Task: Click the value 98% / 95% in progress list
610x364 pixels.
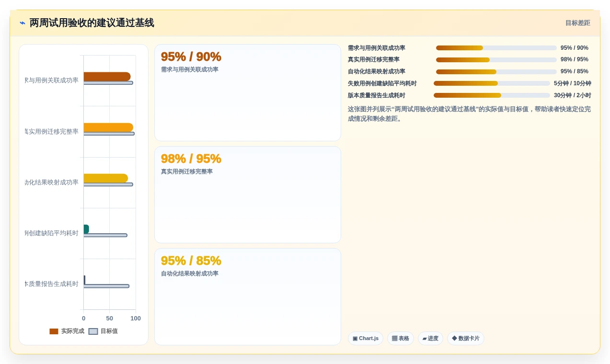Action: click(574, 60)
